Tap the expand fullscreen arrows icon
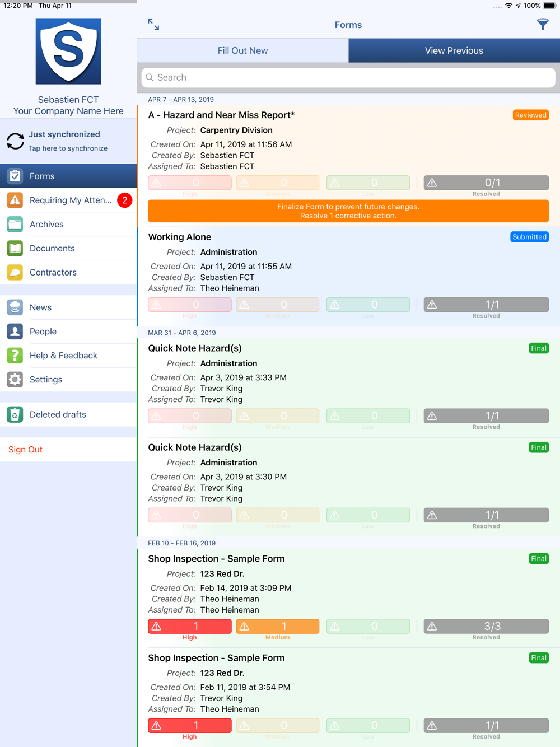This screenshot has height=747, width=560. pos(153,25)
